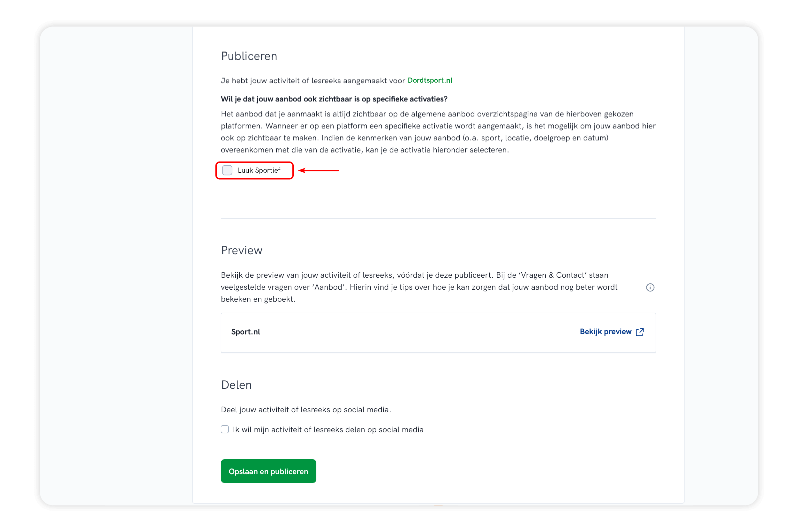Enable the Luuk Sportief checkbox

(x=227, y=170)
